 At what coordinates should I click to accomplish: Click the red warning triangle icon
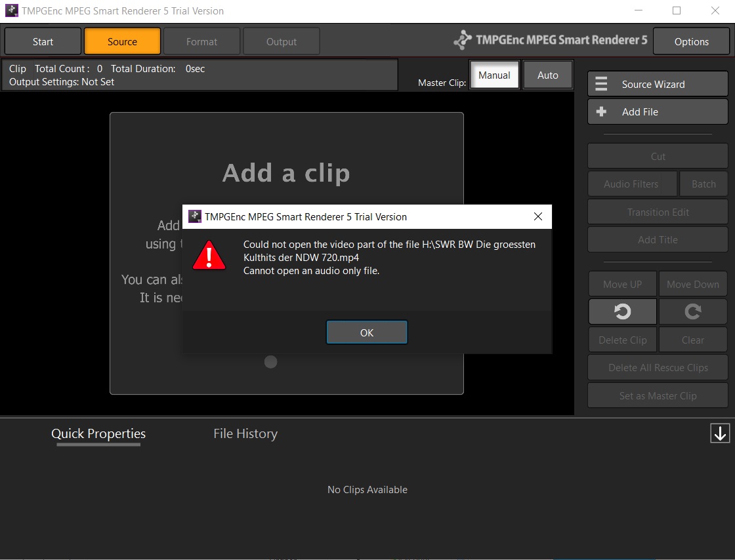[x=209, y=256]
